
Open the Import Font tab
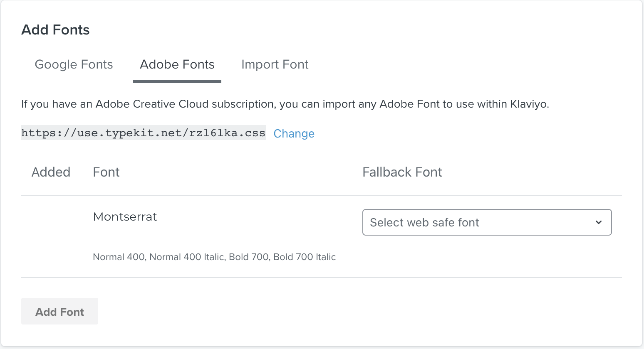pyautogui.click(x=275, y=64)
